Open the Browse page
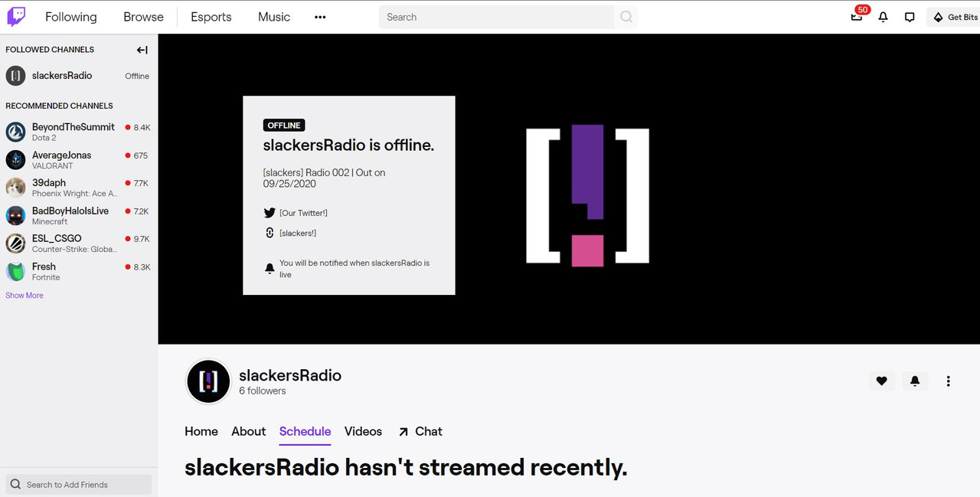The height and width of the screenshot is (497, 980). [x=144, y=17]
